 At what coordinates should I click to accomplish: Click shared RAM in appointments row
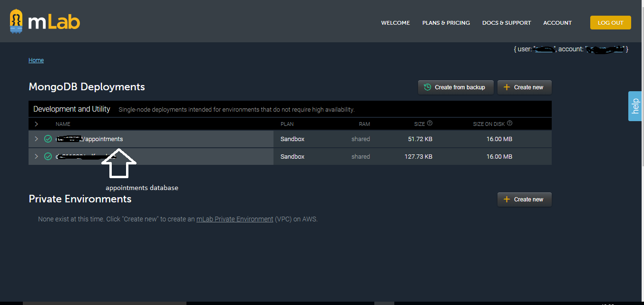tap(361, 139)
